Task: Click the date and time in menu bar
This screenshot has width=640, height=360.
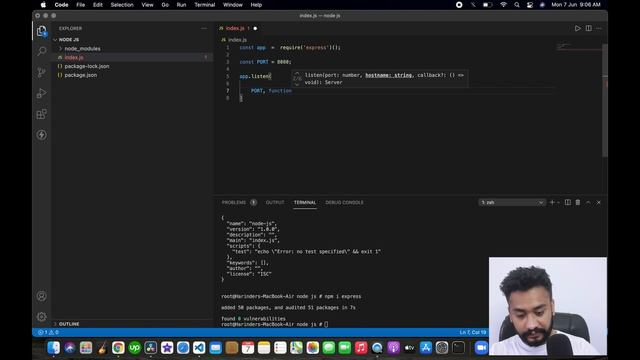Action: [576, 5]
